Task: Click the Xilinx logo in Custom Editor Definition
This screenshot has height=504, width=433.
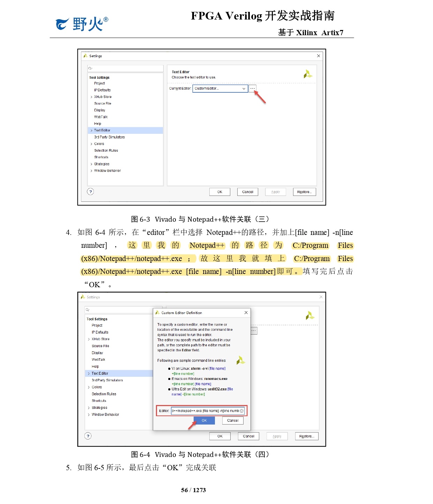Action: tap(241, 360)
